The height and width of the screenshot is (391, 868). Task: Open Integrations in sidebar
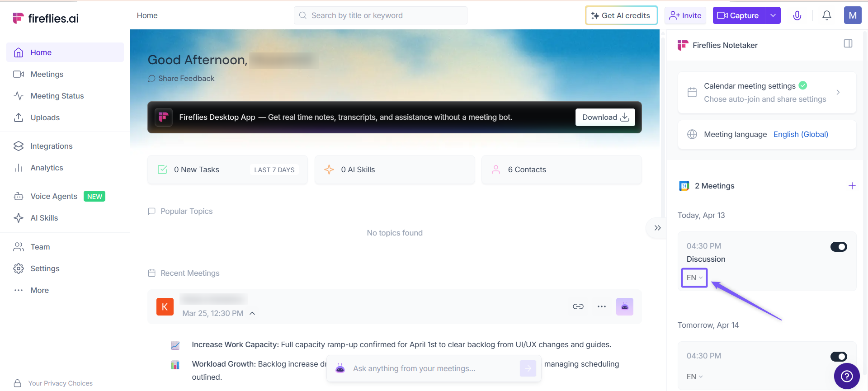point(65,146)
